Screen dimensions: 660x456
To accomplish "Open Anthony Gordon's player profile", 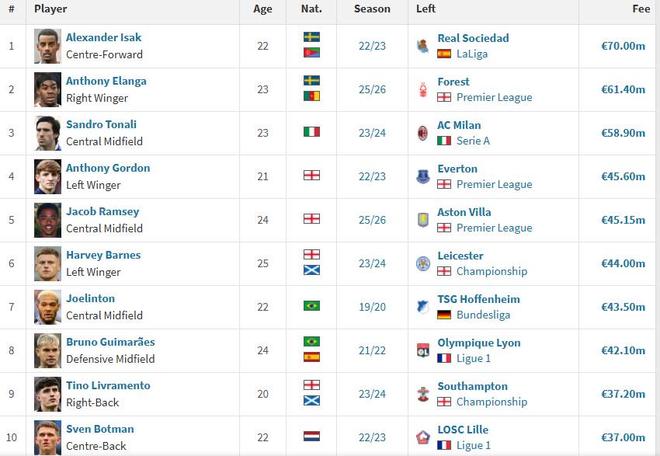I will [108, 168].
